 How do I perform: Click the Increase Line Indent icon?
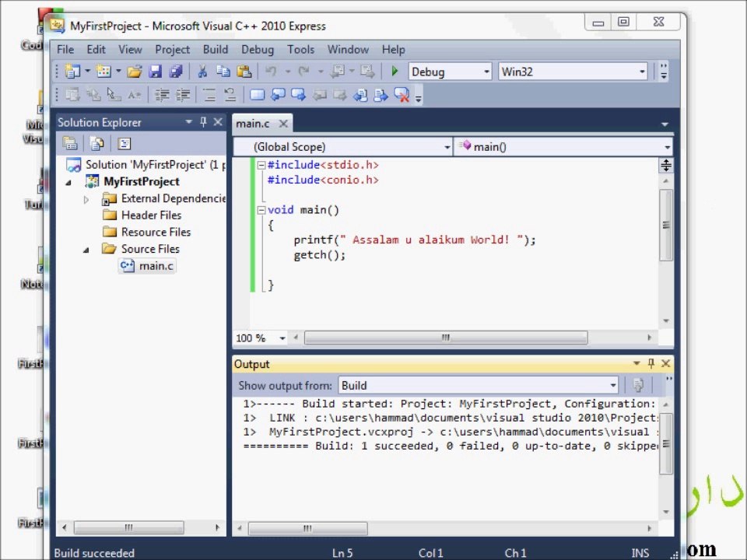(183, 95)
